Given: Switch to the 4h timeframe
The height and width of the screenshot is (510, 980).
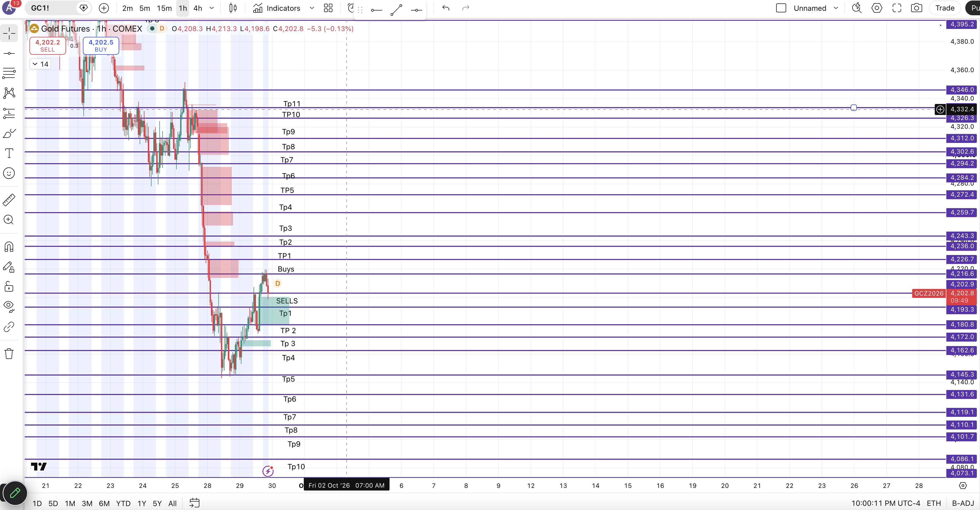Looking at the screenshot, I should pyautogui.click(x=198, y=8).
